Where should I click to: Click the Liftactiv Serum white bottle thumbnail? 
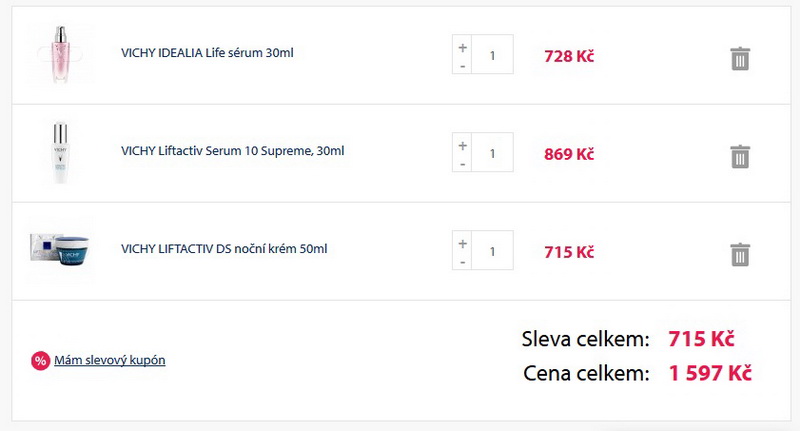click(x=60, y=153)
